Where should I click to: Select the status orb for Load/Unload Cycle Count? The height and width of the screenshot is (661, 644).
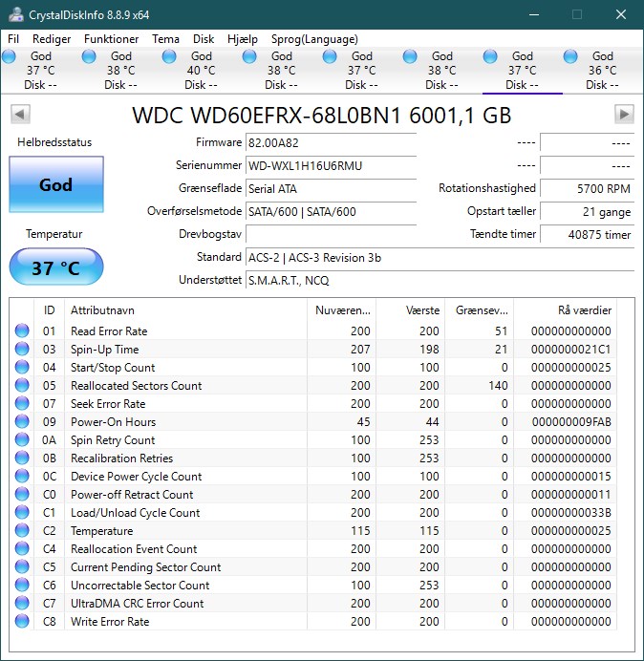(22, 512)
